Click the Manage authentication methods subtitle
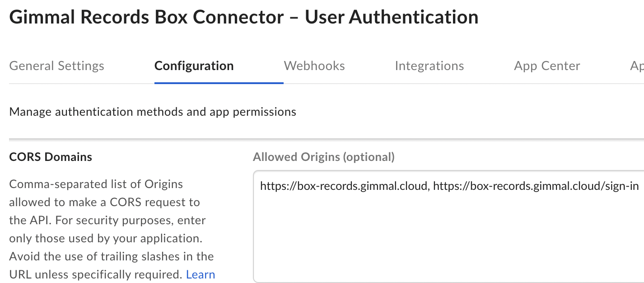This screenshot has height=283, width=644. click(x=153, y=112)
